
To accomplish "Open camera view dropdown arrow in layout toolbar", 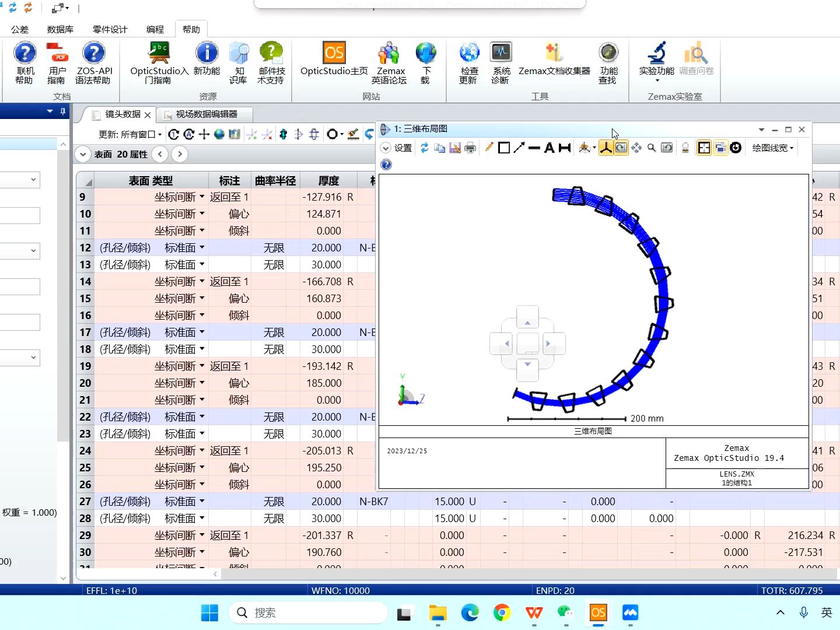I will [594, 148].
